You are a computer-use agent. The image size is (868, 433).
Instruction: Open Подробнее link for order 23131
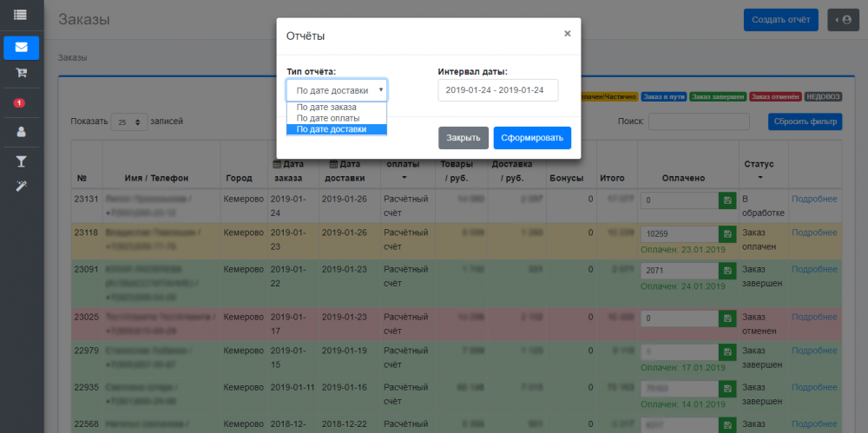pos(814,199)
